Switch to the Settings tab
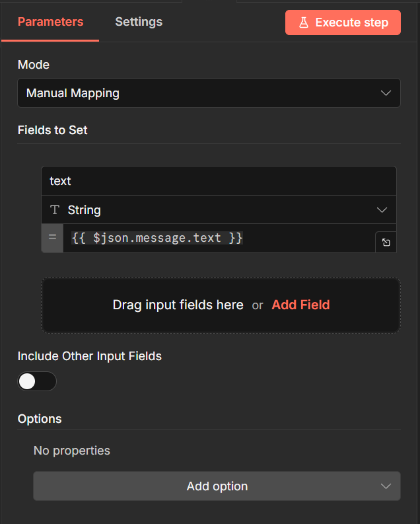 point(139,22)
